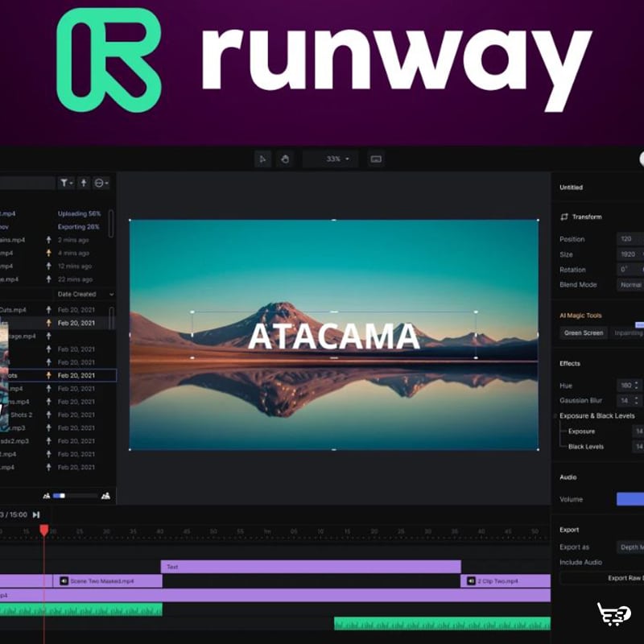Open the Blend Mode Normal dropdown
Image resolution: width=644 pixels, height=644 pixels.
coord(630,285)
